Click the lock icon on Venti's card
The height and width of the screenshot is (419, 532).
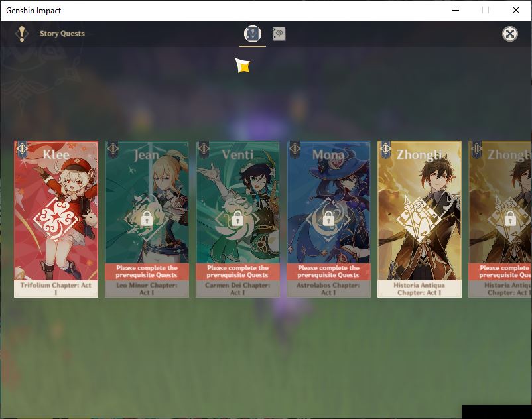click(x=237, y=219)
